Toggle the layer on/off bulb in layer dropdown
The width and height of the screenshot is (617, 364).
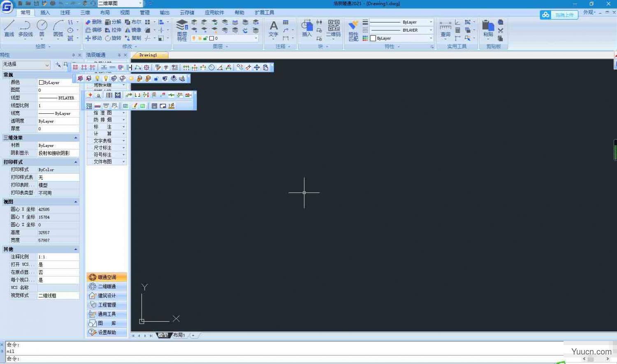click(194, 38)
